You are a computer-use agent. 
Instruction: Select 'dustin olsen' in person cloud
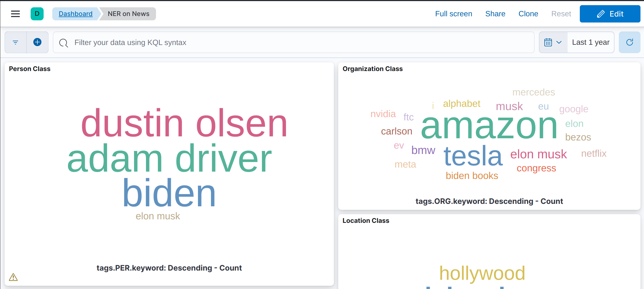[x=184, y=123]
